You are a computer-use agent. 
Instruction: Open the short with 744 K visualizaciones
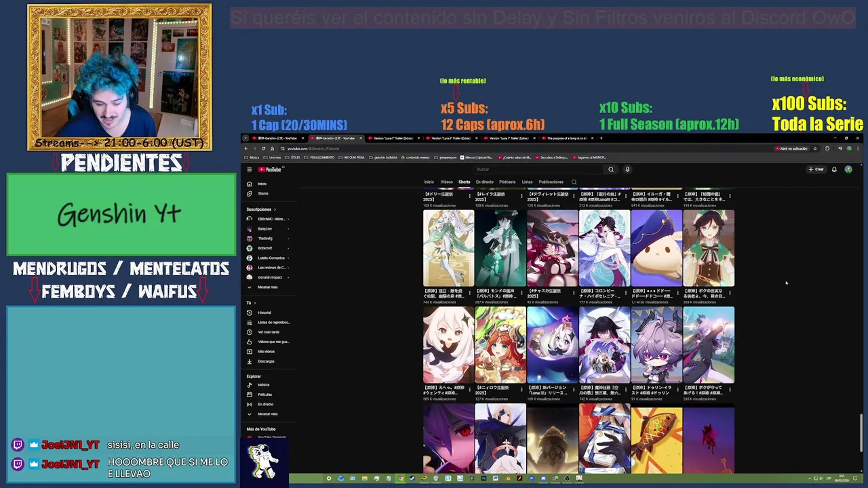(x=448, y=248)
